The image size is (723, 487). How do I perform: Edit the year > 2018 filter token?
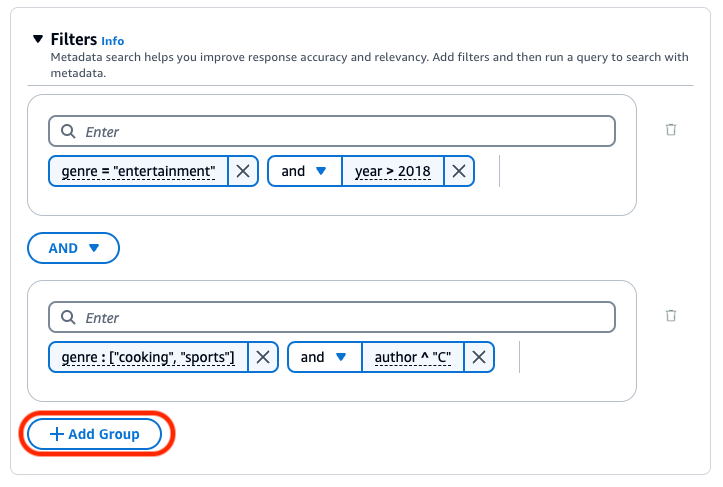pos(393,171)
